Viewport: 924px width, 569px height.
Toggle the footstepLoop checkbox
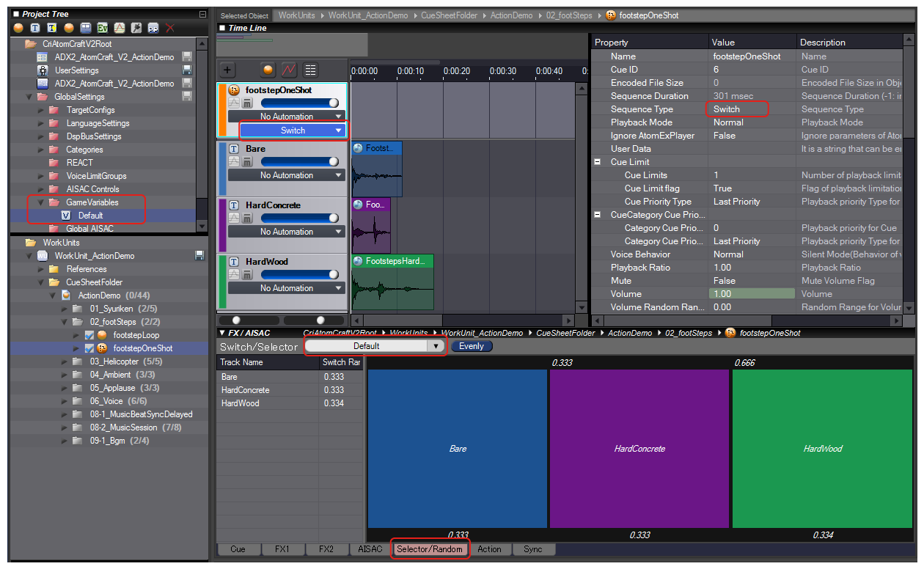tap(89, 335)
